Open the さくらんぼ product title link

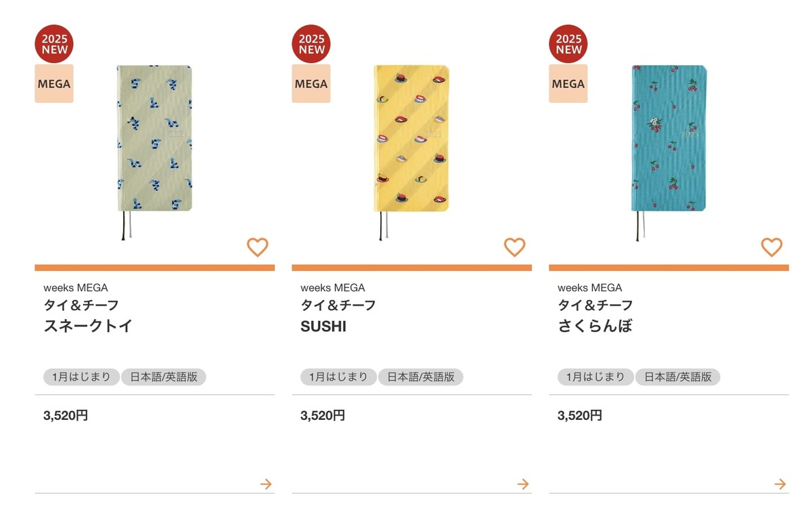[x=595, y=326]
